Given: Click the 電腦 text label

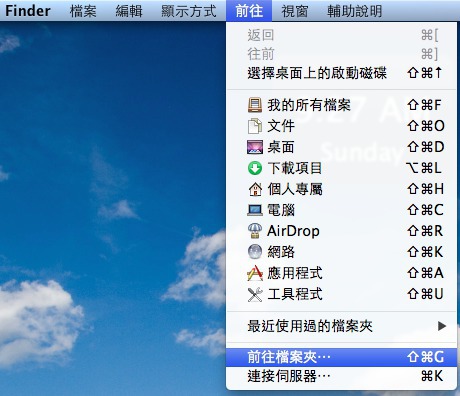Looking at the screenshot, I should click(x=281, y=210).
